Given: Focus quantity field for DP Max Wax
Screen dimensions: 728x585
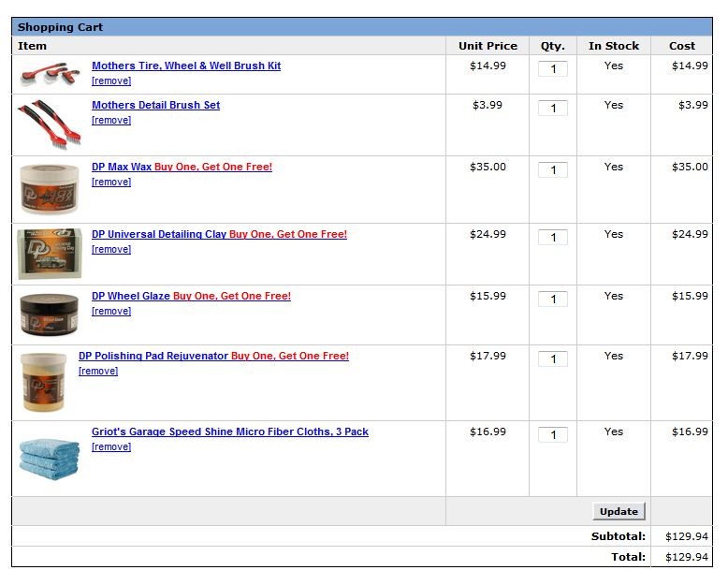Looking at the screenshot, I should pos(552,170).
